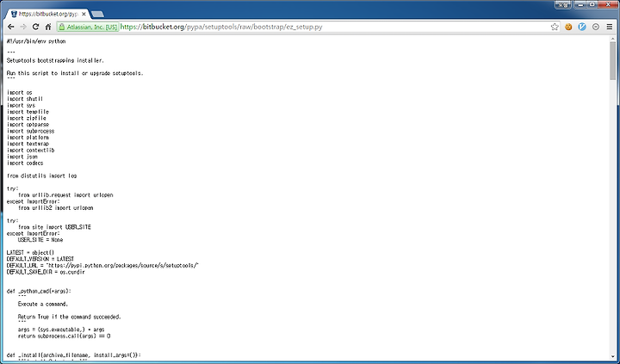Click the 'import contextlib' line
This screenshot has width=620, height=364.
point(30,151)
